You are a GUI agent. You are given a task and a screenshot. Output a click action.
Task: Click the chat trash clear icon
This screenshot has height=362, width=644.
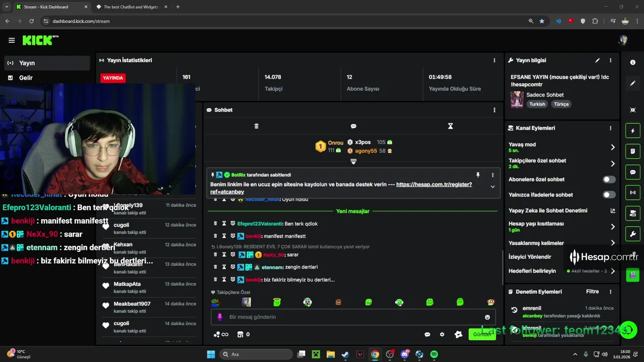[256, 126]
